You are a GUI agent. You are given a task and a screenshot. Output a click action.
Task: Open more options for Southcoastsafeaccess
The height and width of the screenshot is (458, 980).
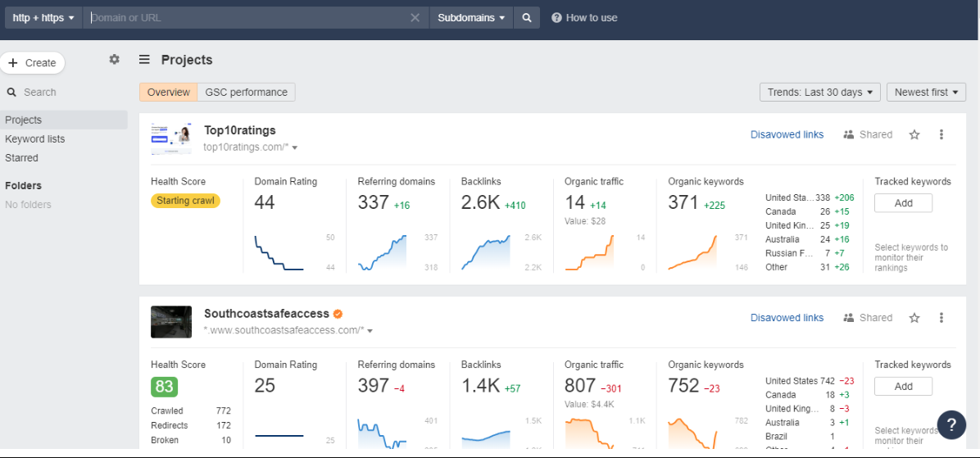coord(941,318)
